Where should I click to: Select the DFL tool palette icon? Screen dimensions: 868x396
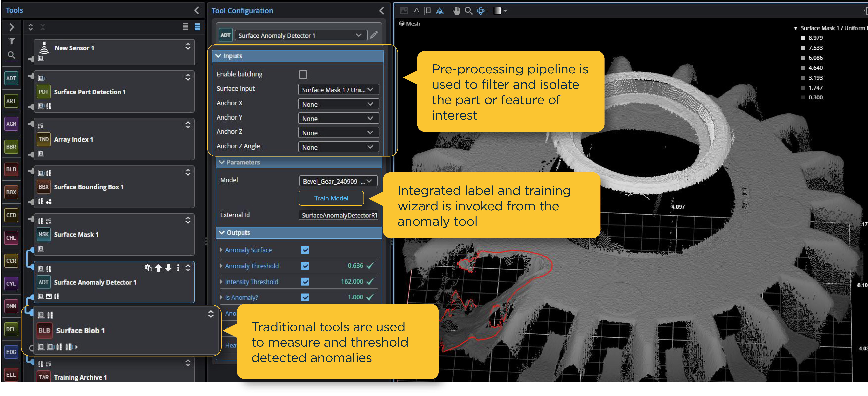pos(11,329)
